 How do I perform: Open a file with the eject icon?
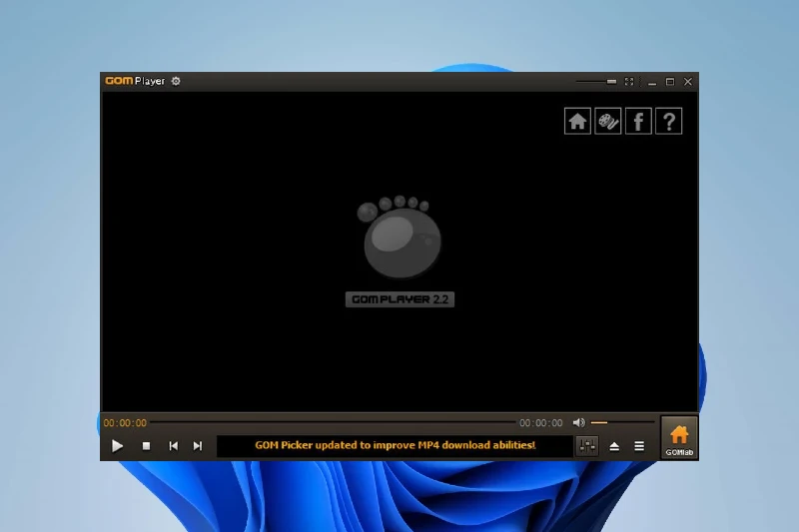point(614,446)
